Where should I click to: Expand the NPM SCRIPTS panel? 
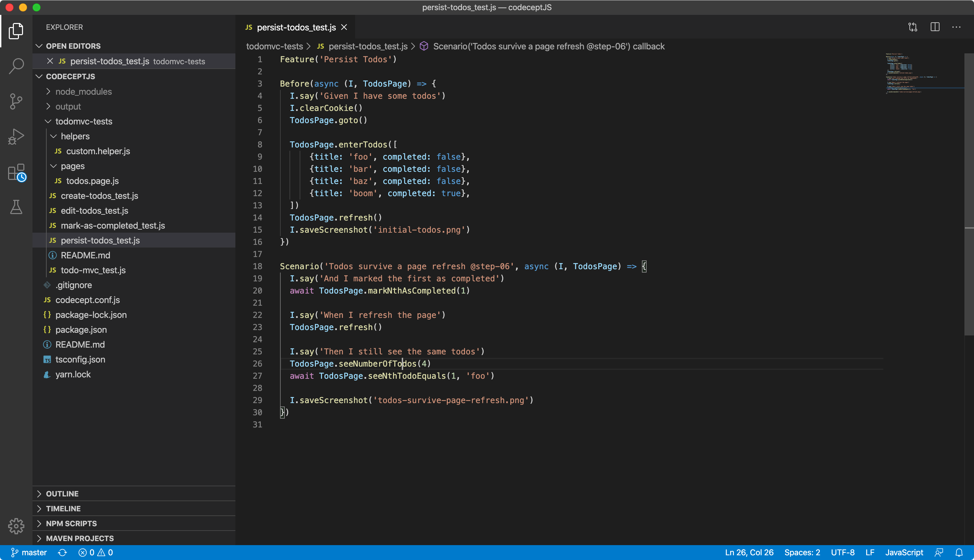[134, 523]
